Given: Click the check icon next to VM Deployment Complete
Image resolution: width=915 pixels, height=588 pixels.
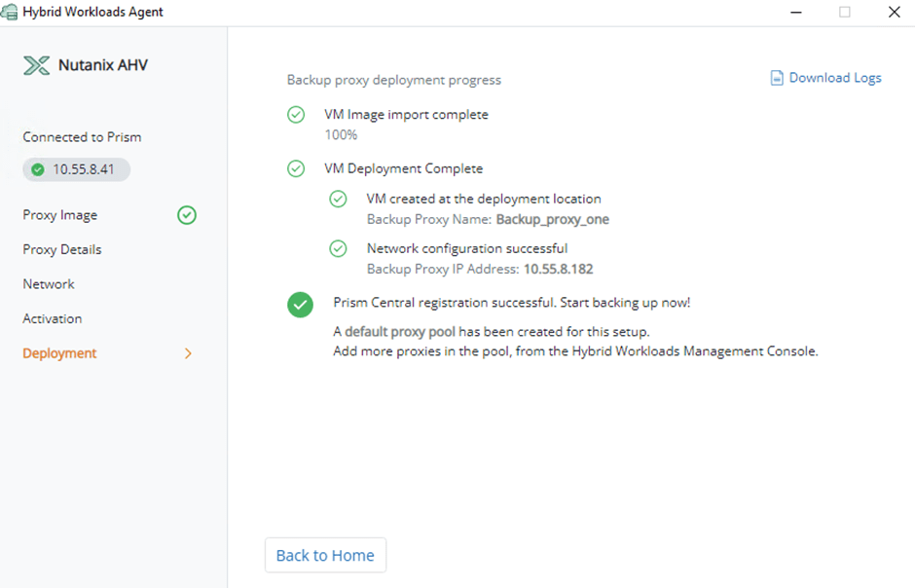Looking at the screenshot, I should (296, 168).
